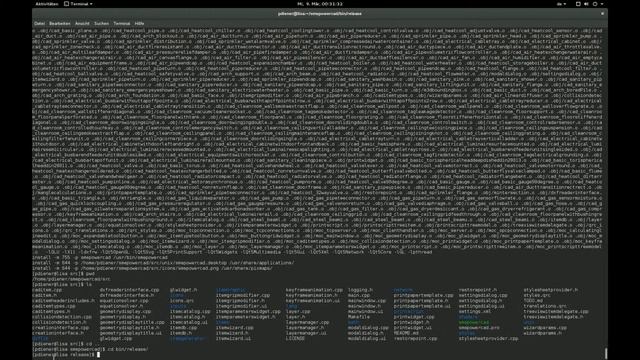
Task: Click file name itemcatalog.cpp
Action: (190, 311)
